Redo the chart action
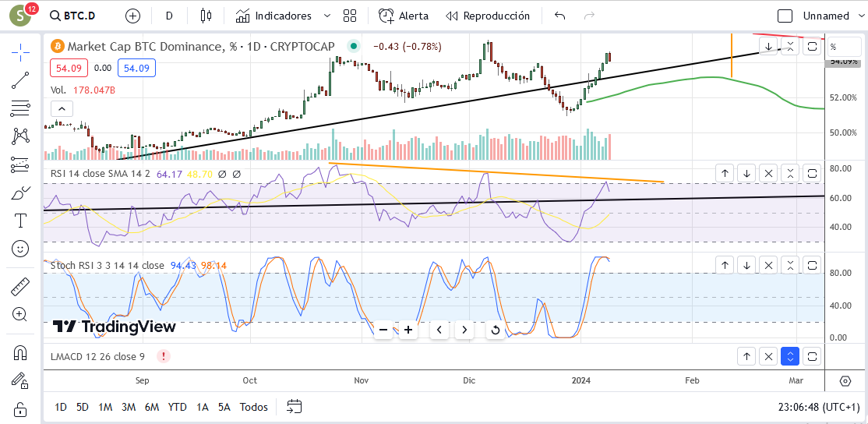The height and width of the screenshot is (424, 868). [x=589, y=16]
